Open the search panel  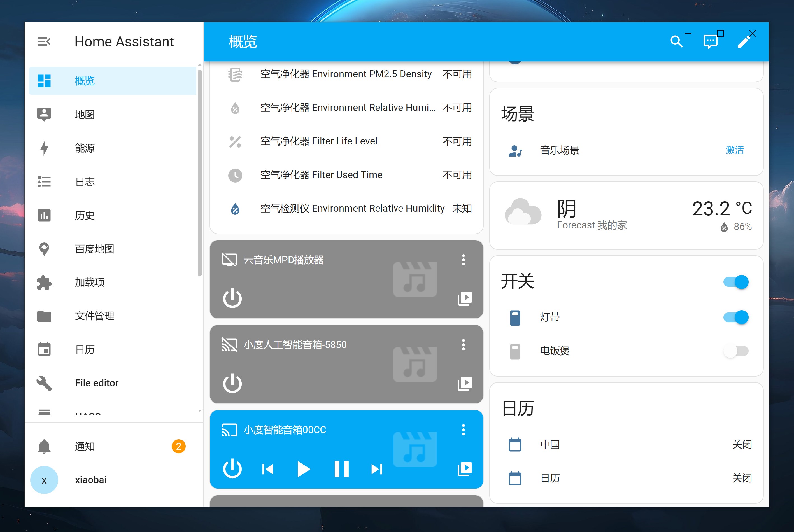pyautogui.click(x=676, y=41)
